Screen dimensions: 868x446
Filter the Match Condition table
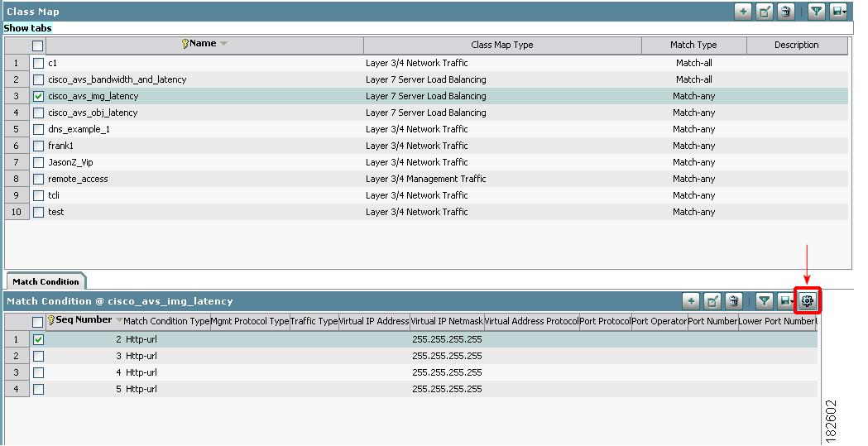click(765, 301)
